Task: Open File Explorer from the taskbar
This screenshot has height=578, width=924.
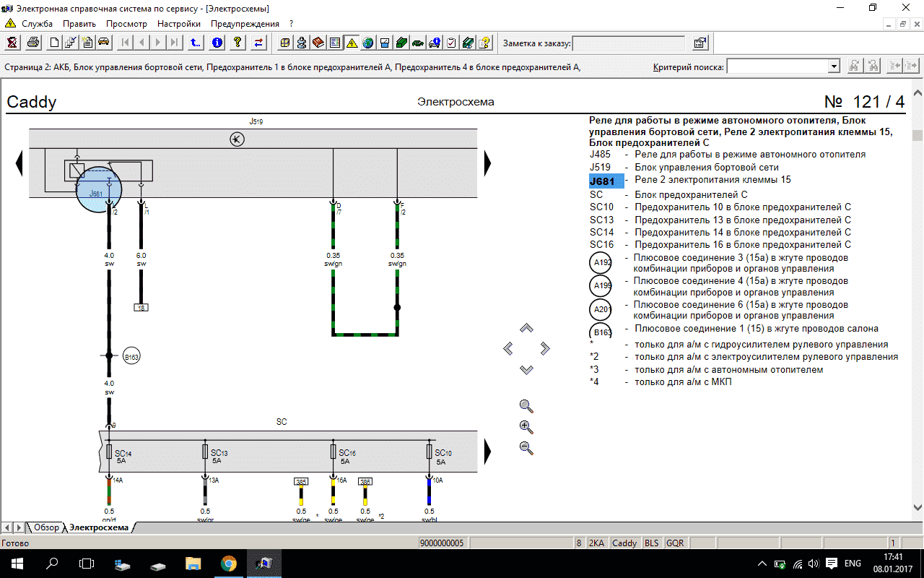Action: [193, 563]
